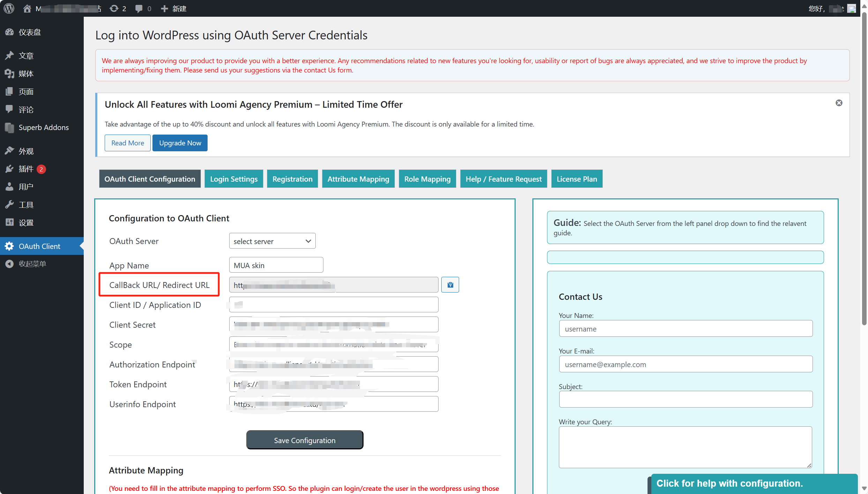Click the 设置 settings icon in sidebar
The height and width of the screenshot is (494, 868).
click(9, 222)
